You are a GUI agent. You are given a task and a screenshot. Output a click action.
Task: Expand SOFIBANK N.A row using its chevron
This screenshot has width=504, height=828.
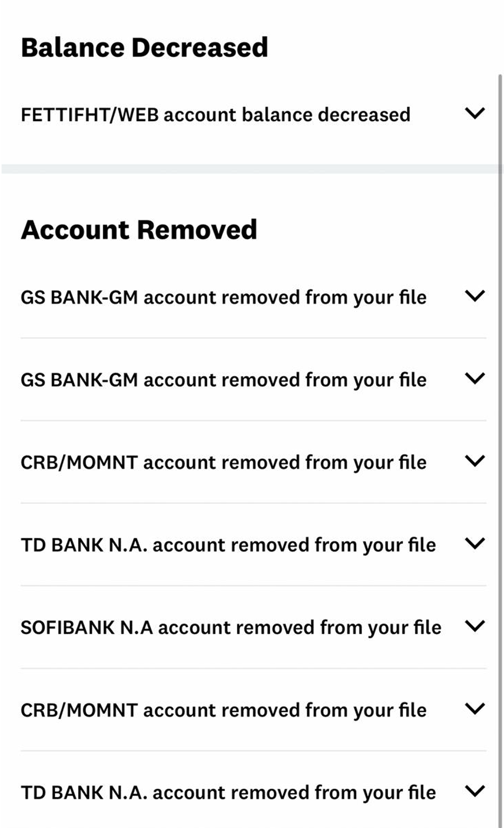(475, 626)
